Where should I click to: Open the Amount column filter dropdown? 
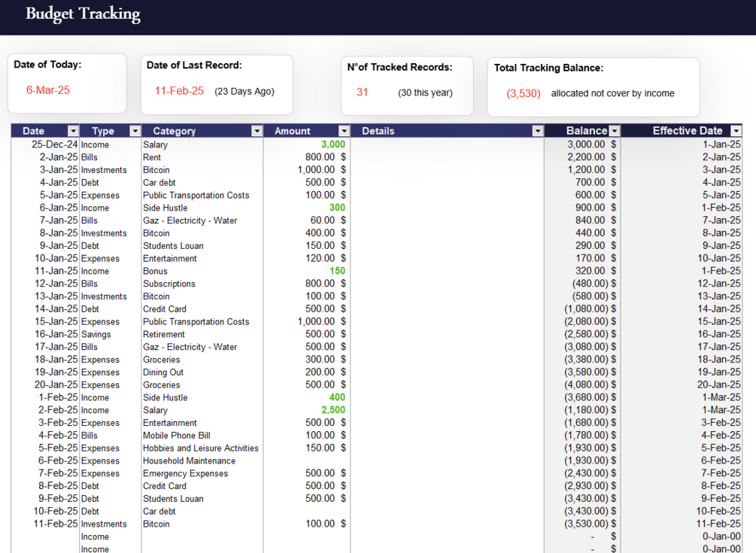click(x=344, y=131)
